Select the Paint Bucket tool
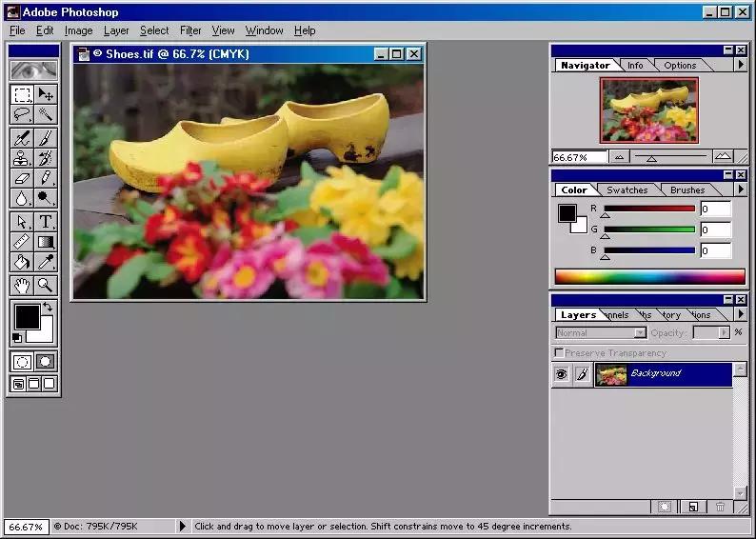The image size is (756, 539). pos(22,262)
